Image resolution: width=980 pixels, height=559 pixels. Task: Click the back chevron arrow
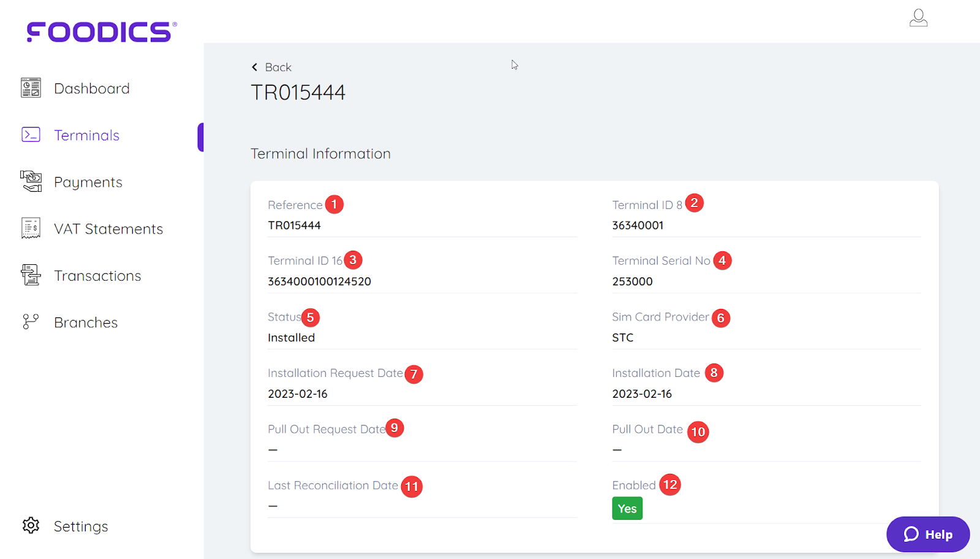(255, 67)
